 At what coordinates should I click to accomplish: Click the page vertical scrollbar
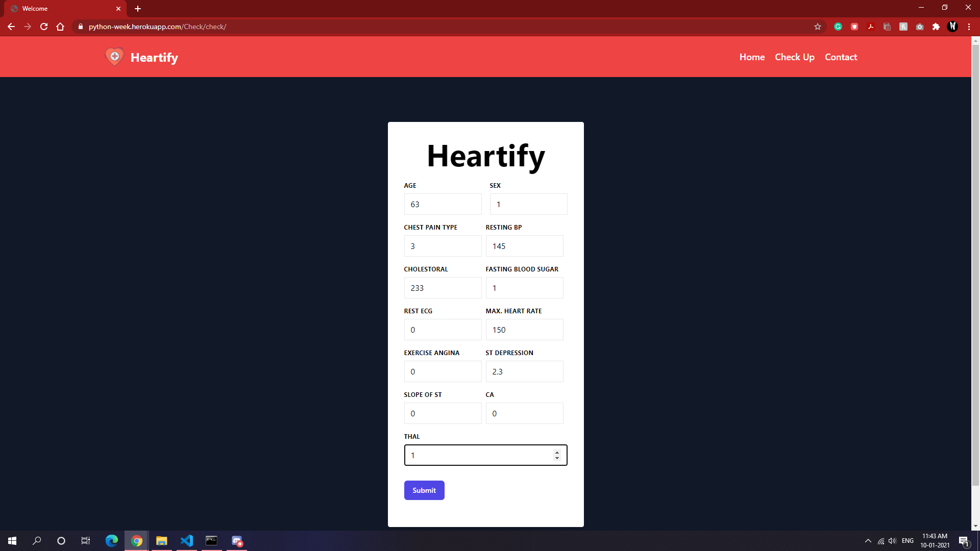975,255
